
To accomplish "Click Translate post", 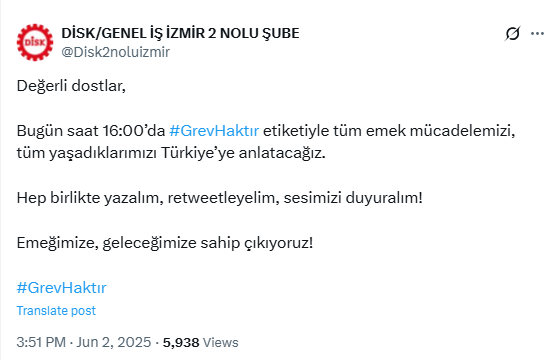I will pyautogui.click(x=56, y=311).
